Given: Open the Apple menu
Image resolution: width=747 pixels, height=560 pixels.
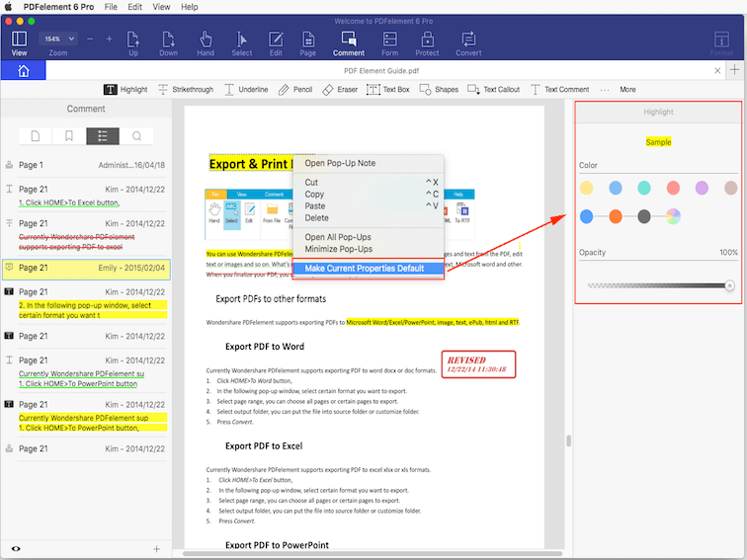Looking at the screenshot, I should click(9, 7).
